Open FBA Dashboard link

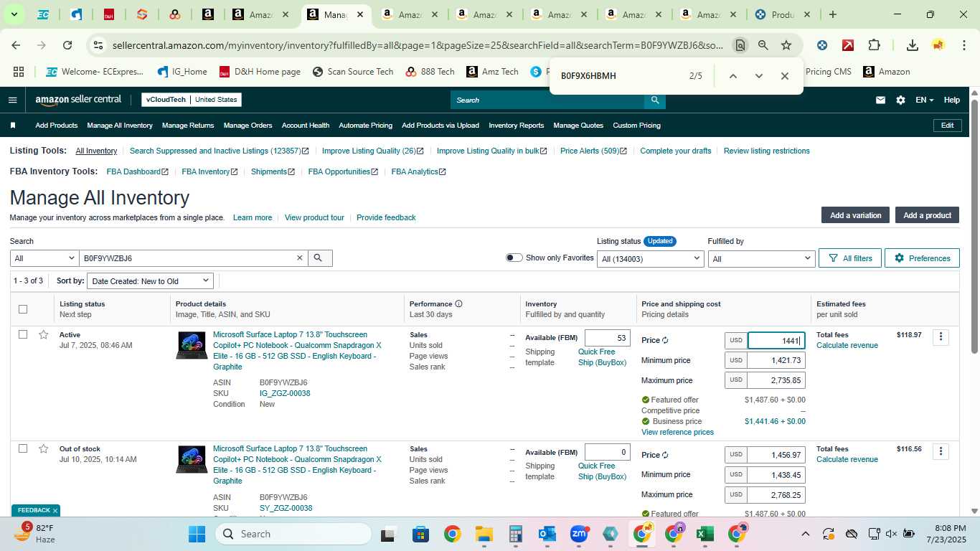click(137, 171)
